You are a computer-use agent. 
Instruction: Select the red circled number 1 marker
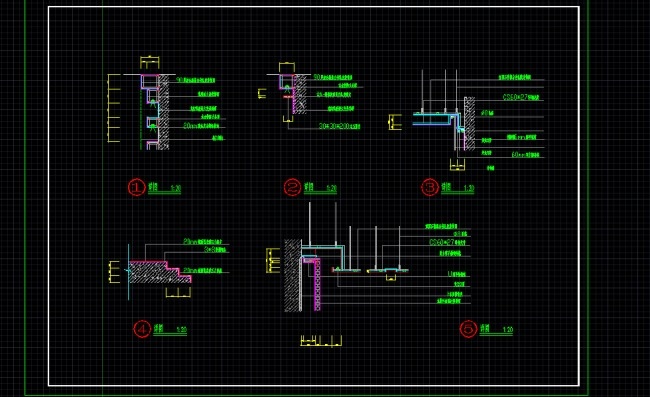click(x=136, y=187)
